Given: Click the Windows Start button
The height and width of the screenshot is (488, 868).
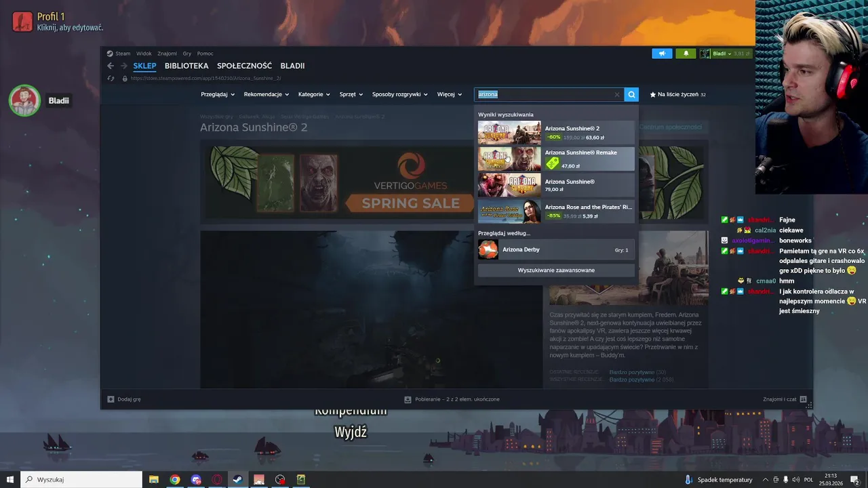Looking at the screenshot, I should (9, 479).
